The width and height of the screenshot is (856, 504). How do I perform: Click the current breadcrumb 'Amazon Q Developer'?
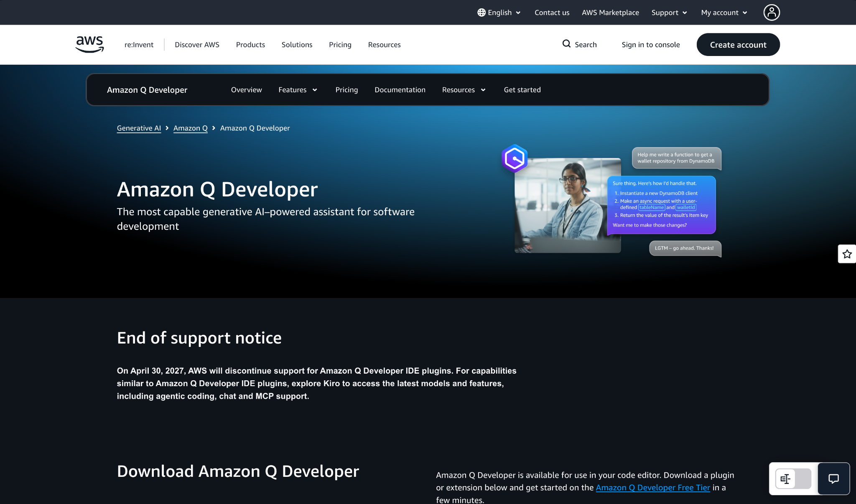tap(255, 128)
